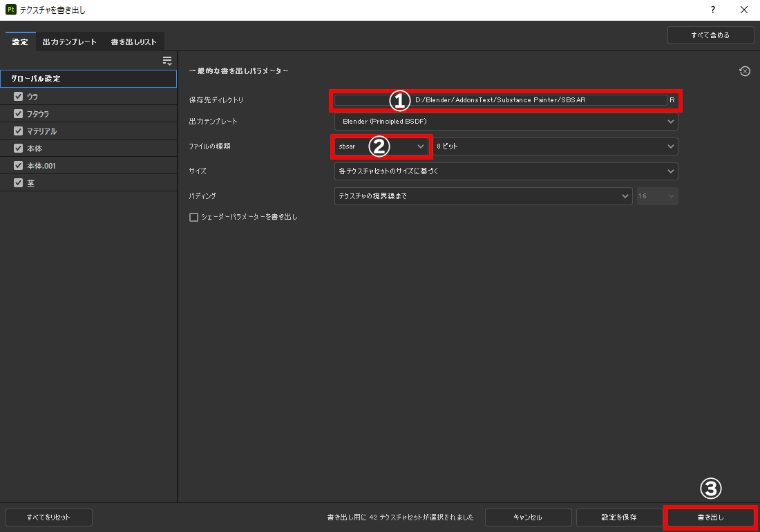Open the texture set list options icon
The image size is (760, 532).
click(x=167, y=60)
